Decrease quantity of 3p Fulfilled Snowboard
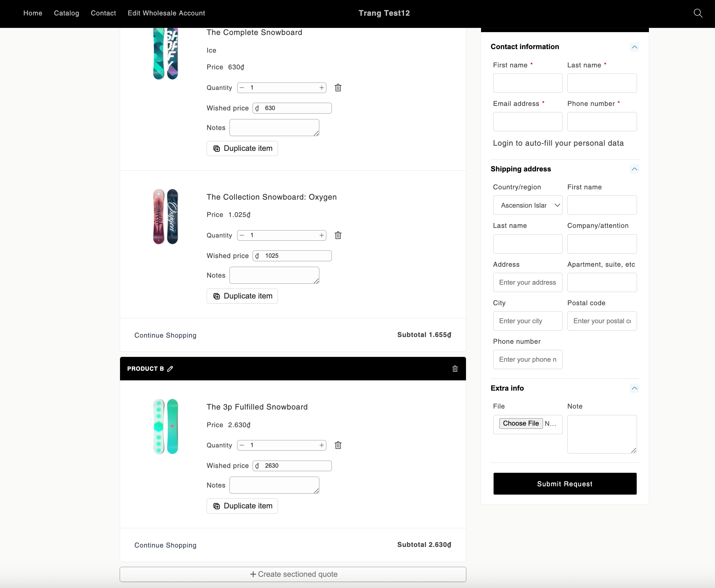 coord(242,445)
